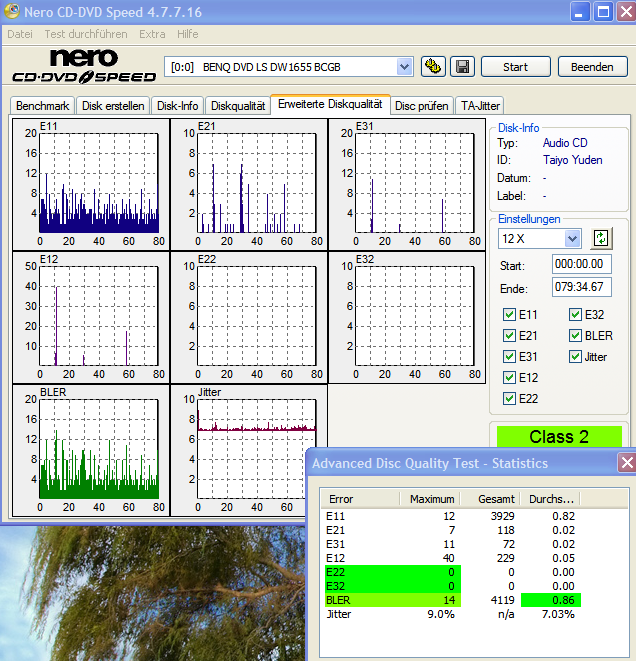Uncheck the E11 checkbox
Viewport: 636px width, 661px height.
pyautogui.click(x=510, y=315)
